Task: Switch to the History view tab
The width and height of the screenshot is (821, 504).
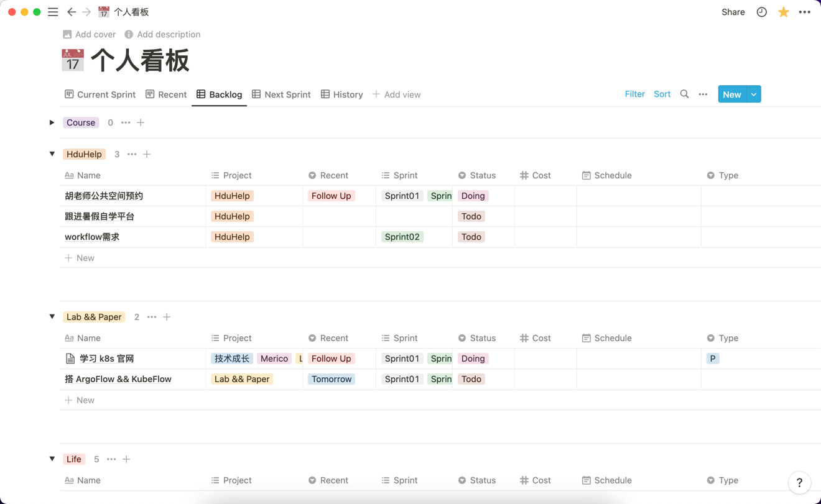Action: pos(341,94)
